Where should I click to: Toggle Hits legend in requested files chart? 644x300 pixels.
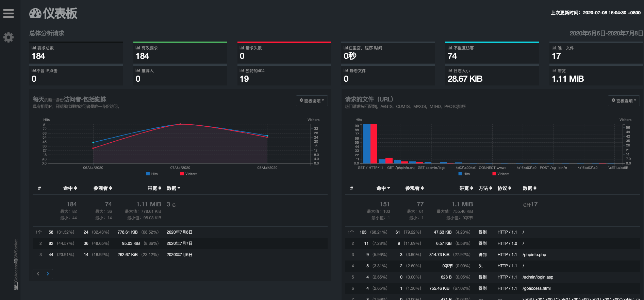[464, 174]
